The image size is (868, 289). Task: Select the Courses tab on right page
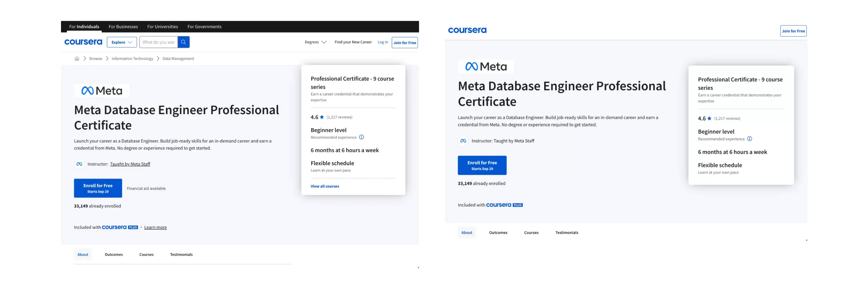click(531, 233)
